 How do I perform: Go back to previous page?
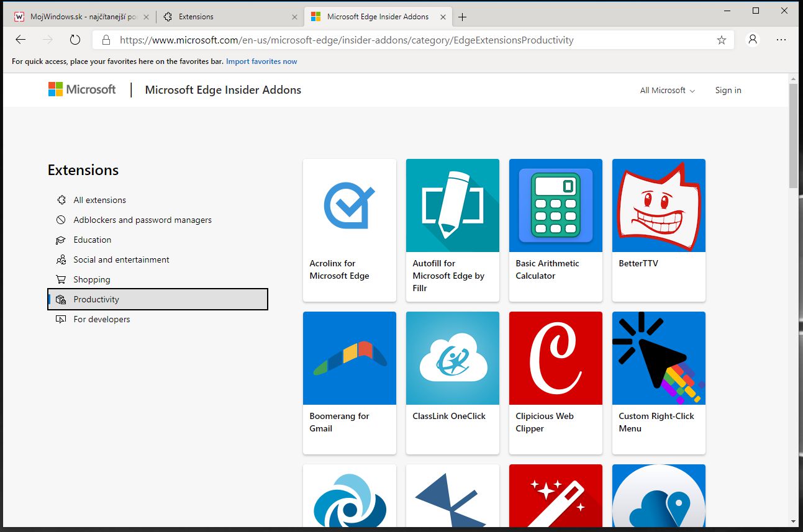pos(20,40)
